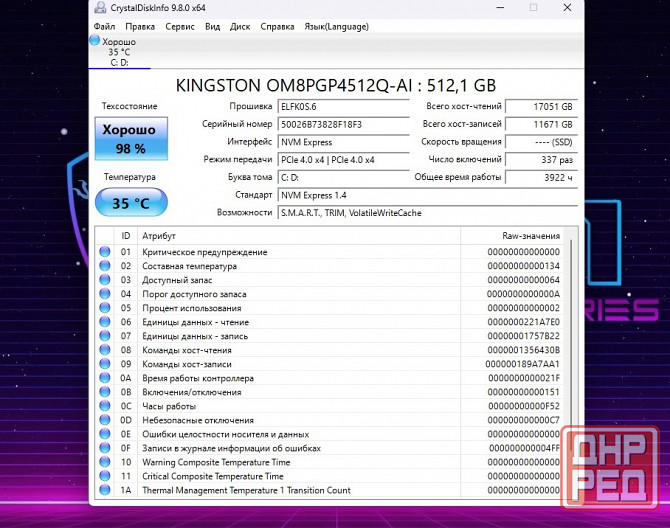Open the Диск menu
This screenshot has width=670, height=528.
240,26
